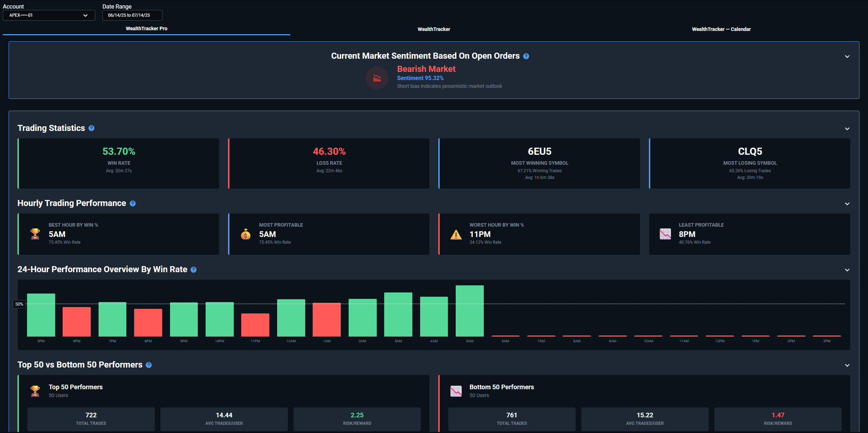The height and width of the screenshot is (433, 868).
Task: Collapse the Trading Statistics section
Action: coord(847,129)
